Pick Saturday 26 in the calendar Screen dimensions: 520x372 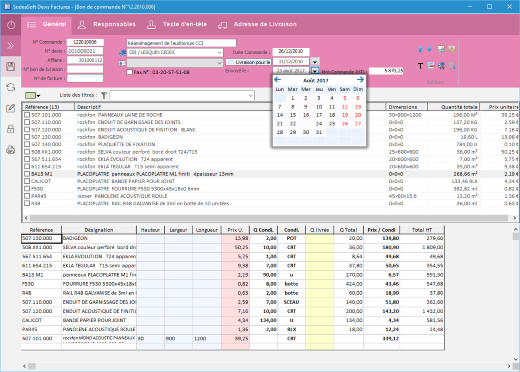tap(345, 124)
